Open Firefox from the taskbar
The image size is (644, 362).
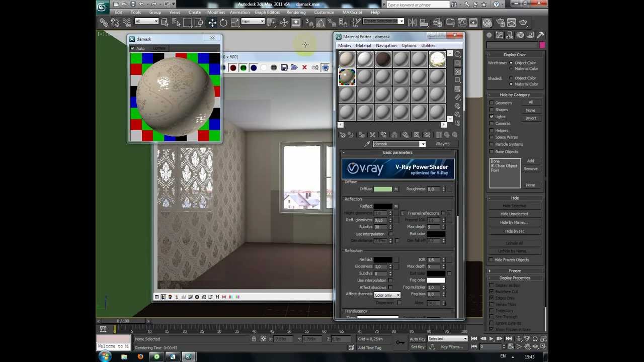140,357
